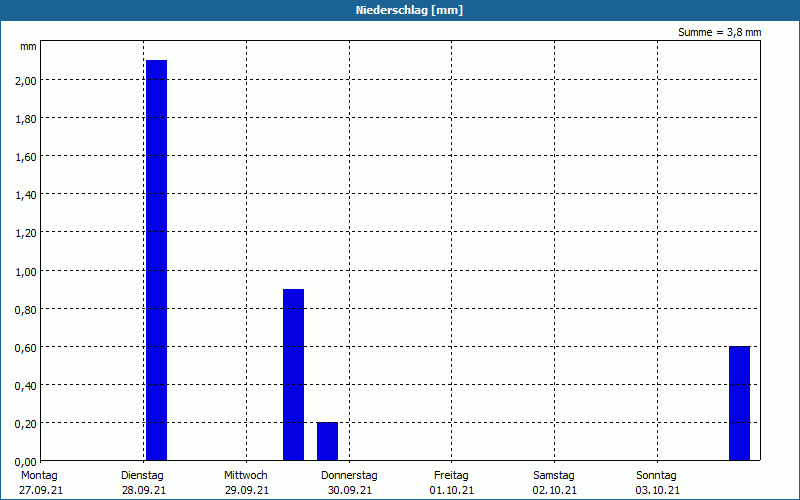Image resolution: width=800 pixels, height=500 pixels.
Task: Click the '1,40' y-axis value
Action: (x=26, y=195)
